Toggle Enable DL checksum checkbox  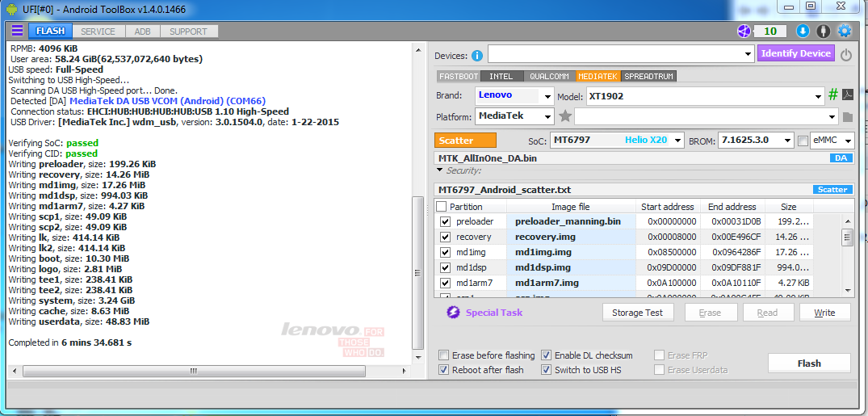pyautogui.click(x=546, y=355)
